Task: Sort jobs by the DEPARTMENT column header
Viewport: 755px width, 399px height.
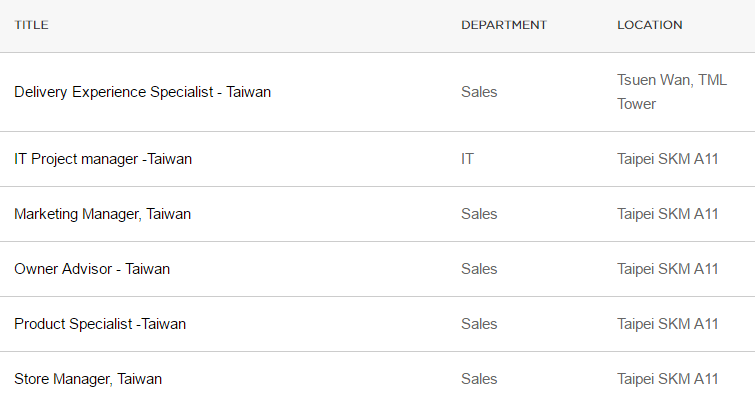Action: [504, 25]
